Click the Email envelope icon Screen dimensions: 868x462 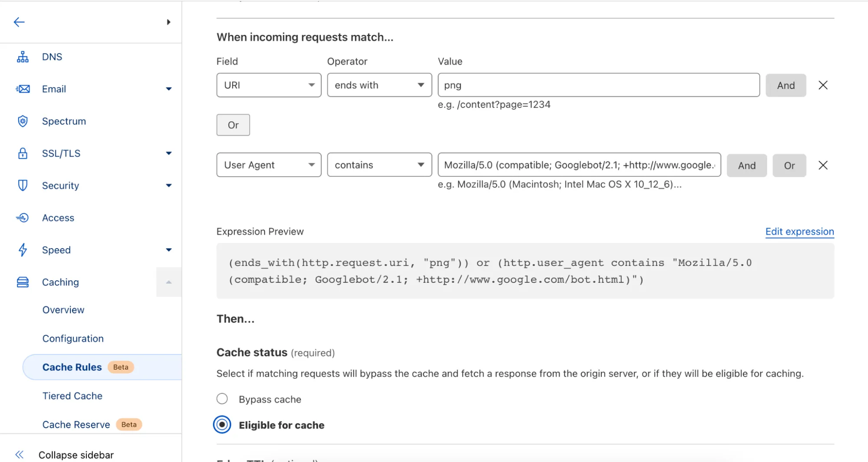point(23,89)
